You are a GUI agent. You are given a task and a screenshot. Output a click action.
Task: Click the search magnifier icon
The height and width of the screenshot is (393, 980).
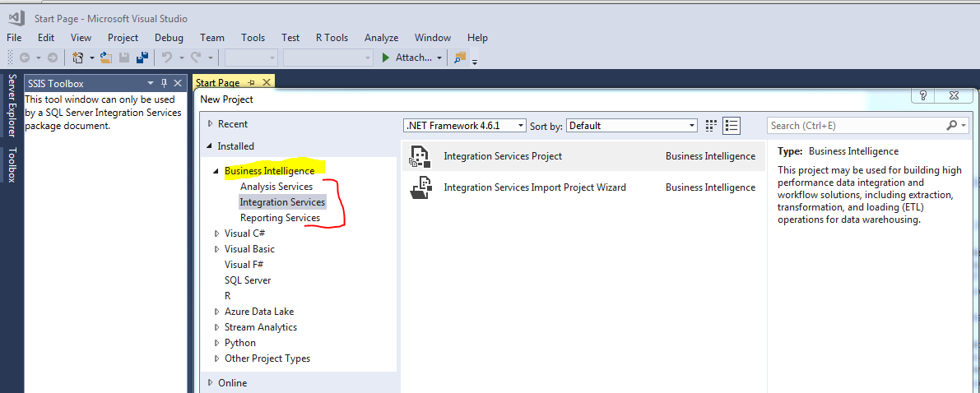(952, 126)
